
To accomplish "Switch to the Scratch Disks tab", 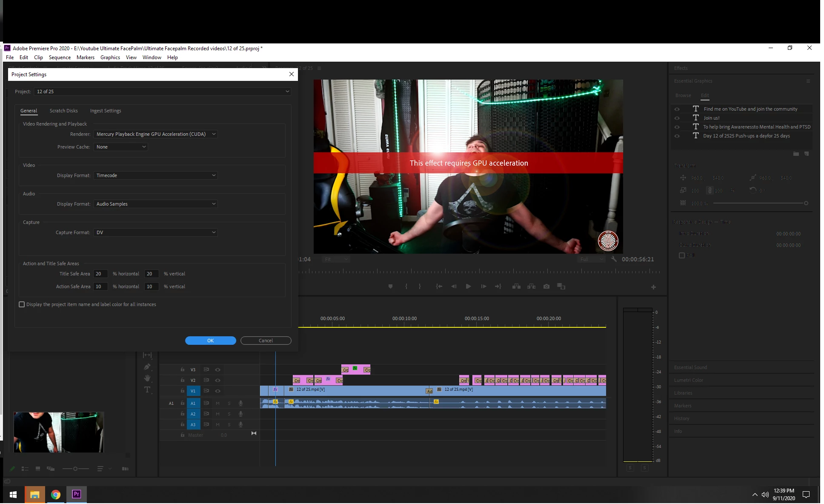I will (x=63, y=111).
